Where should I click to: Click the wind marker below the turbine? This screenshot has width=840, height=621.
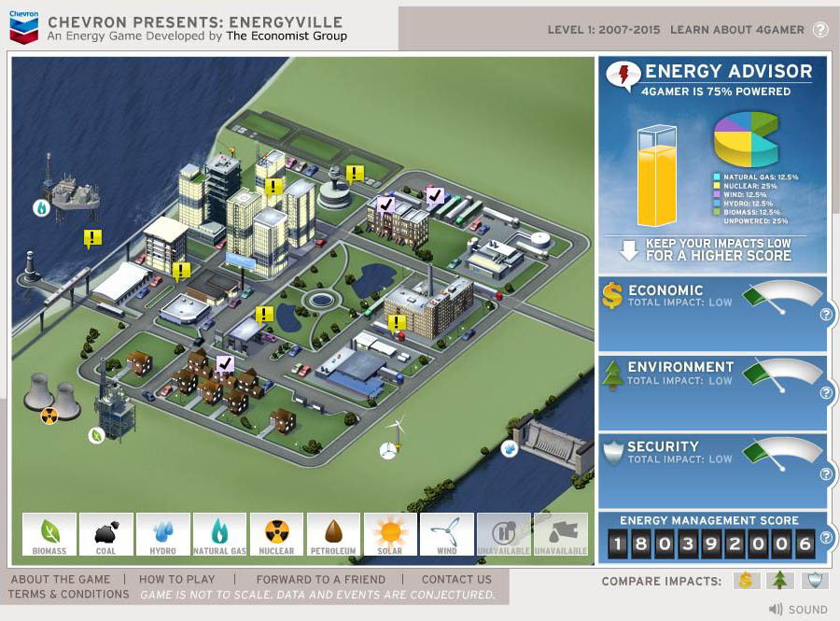click(387, 451)
